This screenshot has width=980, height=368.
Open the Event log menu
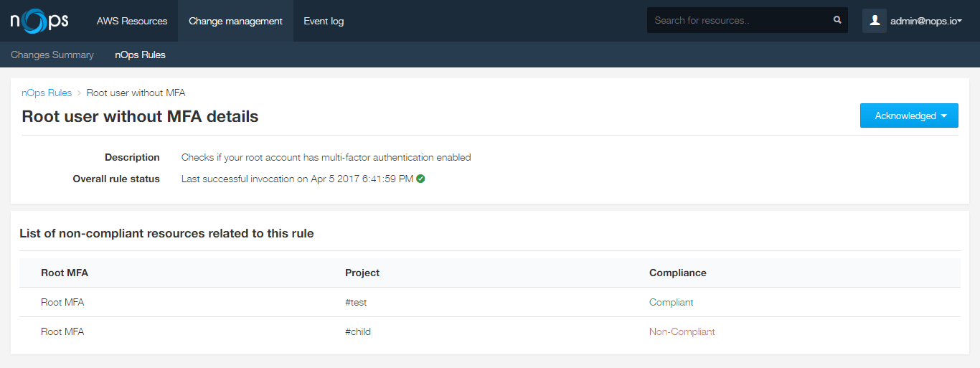click(324, 21)
